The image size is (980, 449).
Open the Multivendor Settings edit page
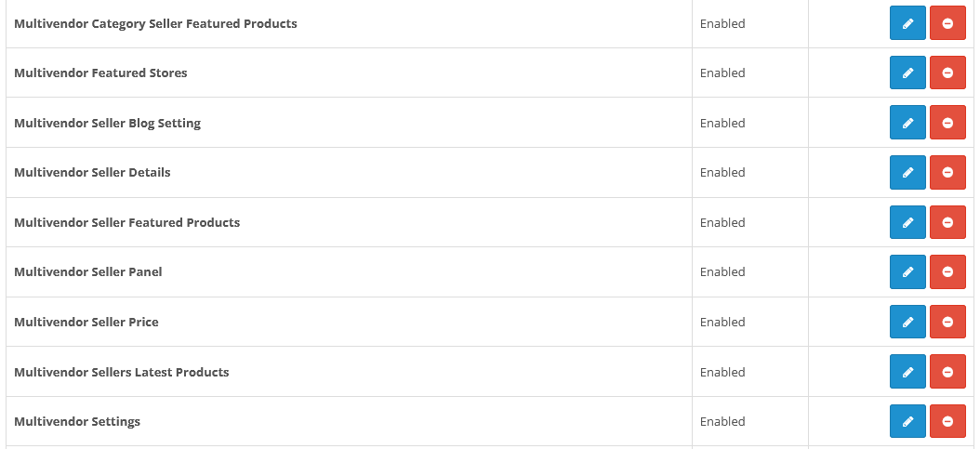pos(907,421)
